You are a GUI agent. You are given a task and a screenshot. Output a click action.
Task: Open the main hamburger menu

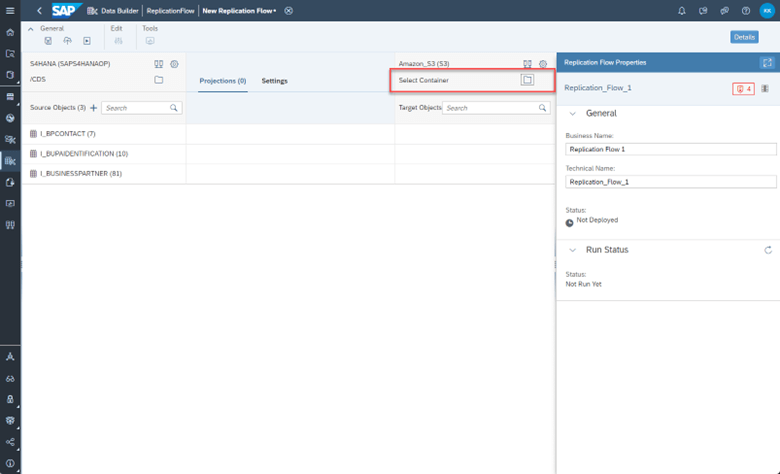point(10,10)
